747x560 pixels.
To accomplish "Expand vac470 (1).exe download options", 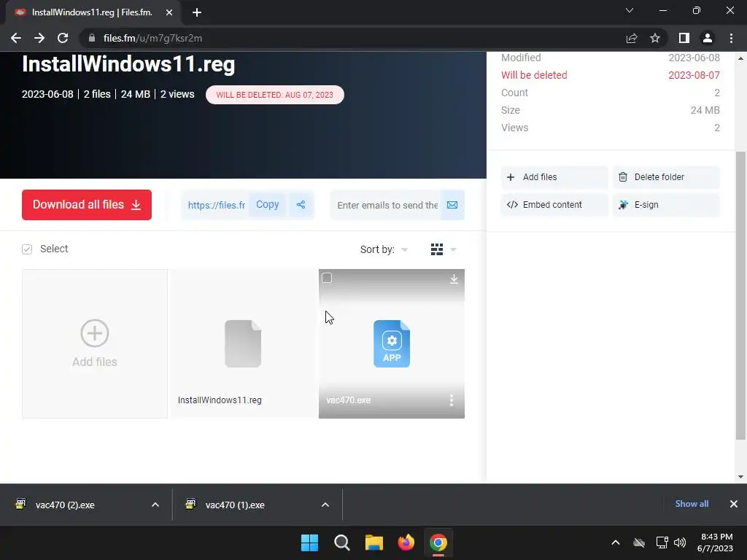I will [x=325, y=505].
